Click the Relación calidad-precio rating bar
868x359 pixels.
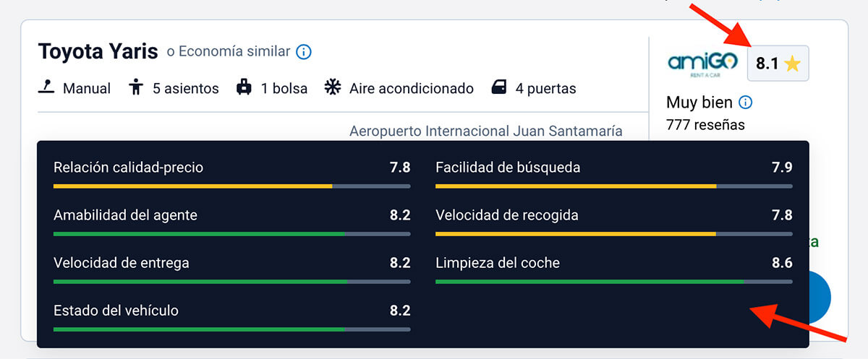point(231,186)
